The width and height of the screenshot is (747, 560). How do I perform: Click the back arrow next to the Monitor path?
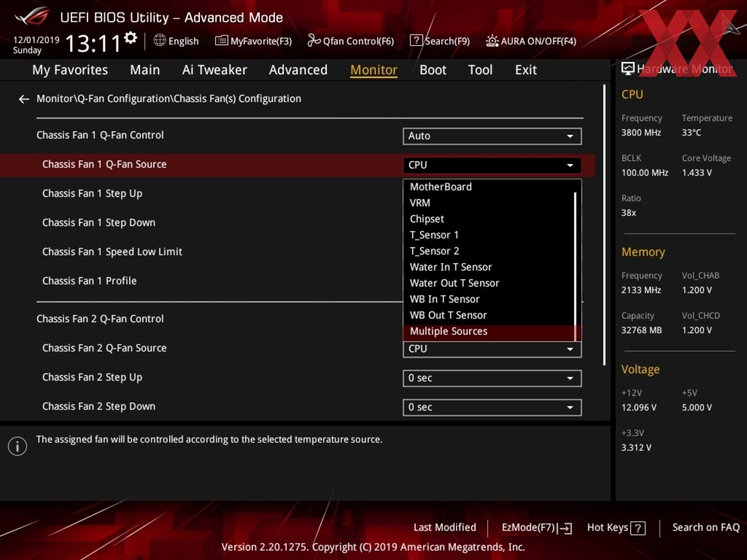[24, 99]
